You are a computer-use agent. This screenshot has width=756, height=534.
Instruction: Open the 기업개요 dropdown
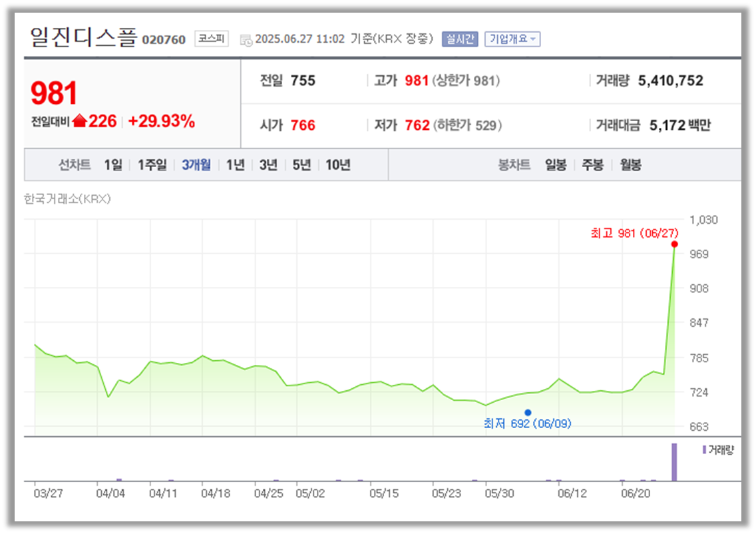512,39
